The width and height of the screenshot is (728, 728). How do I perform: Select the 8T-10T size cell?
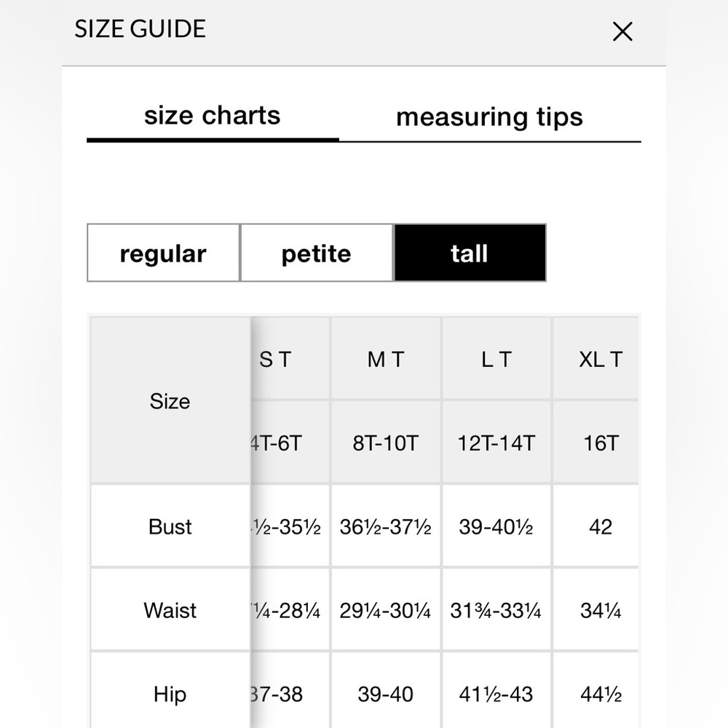pos(386,443)
